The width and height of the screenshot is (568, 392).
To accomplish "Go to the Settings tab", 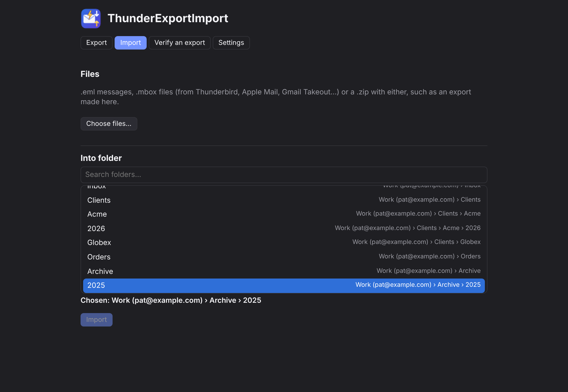I will point(231,43).
